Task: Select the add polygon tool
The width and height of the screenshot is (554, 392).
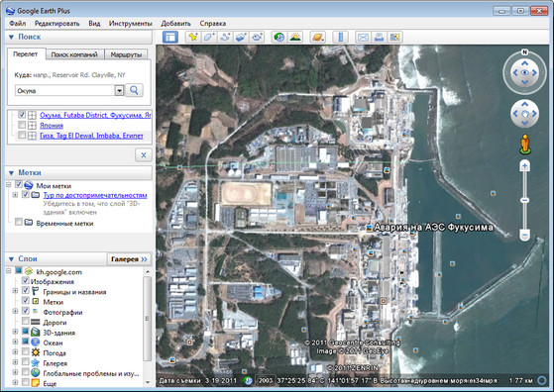Action: (209, 37)
